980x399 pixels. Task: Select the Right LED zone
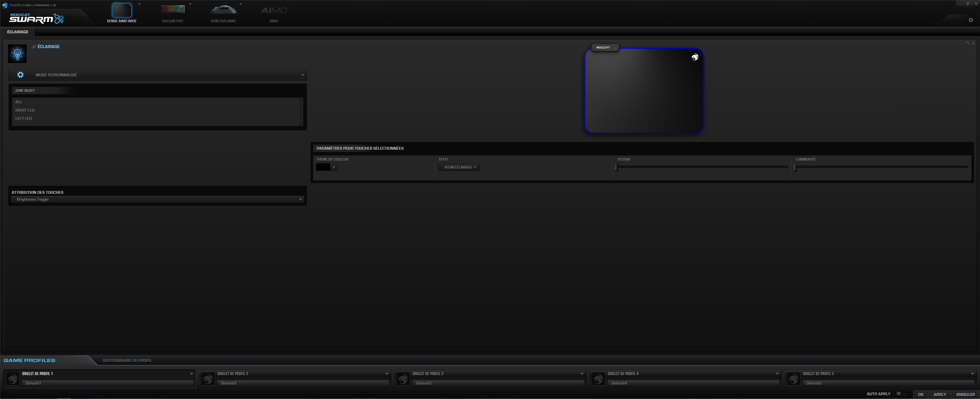click(x=25, y=110)
